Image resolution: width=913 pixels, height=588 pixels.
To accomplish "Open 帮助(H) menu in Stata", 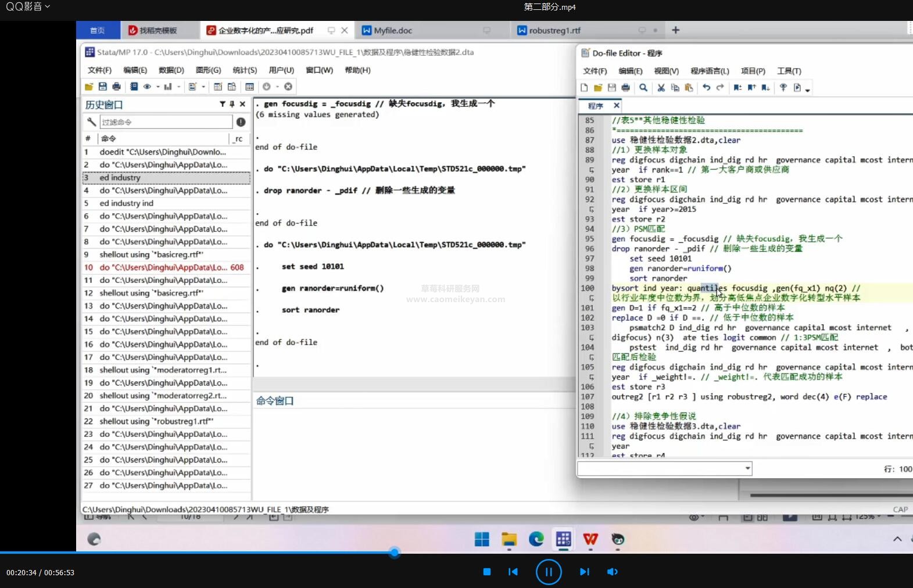I will (357, 70).
